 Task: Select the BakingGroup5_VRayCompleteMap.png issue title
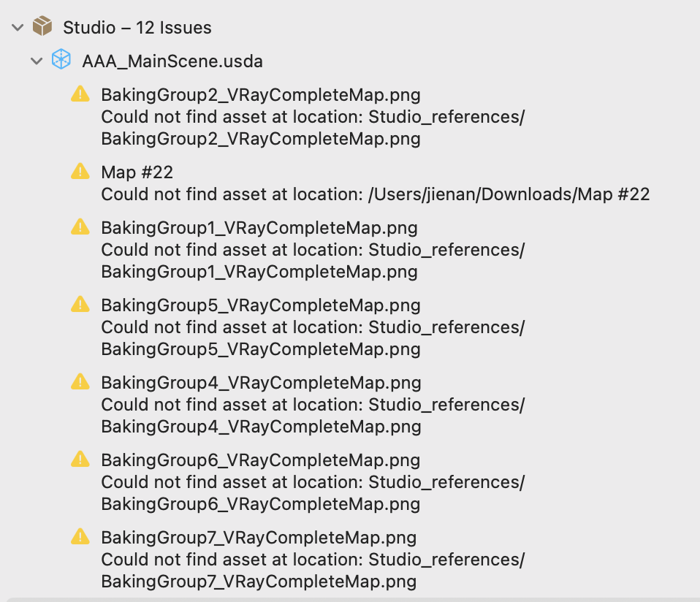[x=261, y=305]
